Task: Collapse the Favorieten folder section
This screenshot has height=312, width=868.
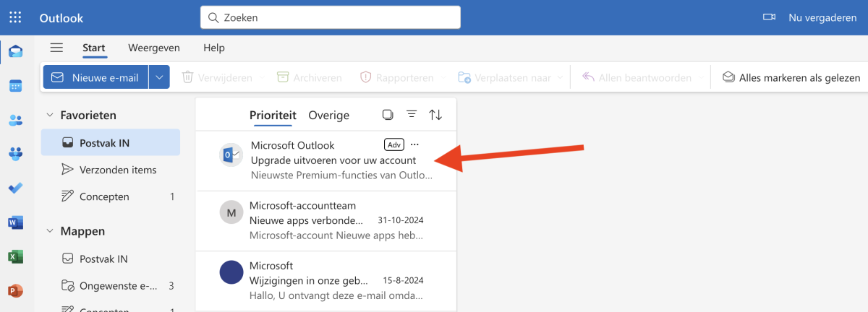Action: click(50, 115)
